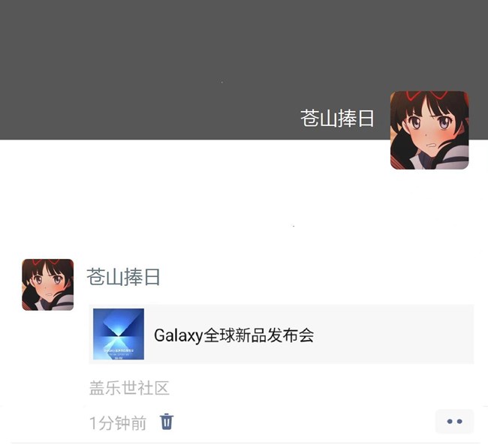Open 苍山捧日 username above the shared link
Screen dimensions: 488x448
123,277
